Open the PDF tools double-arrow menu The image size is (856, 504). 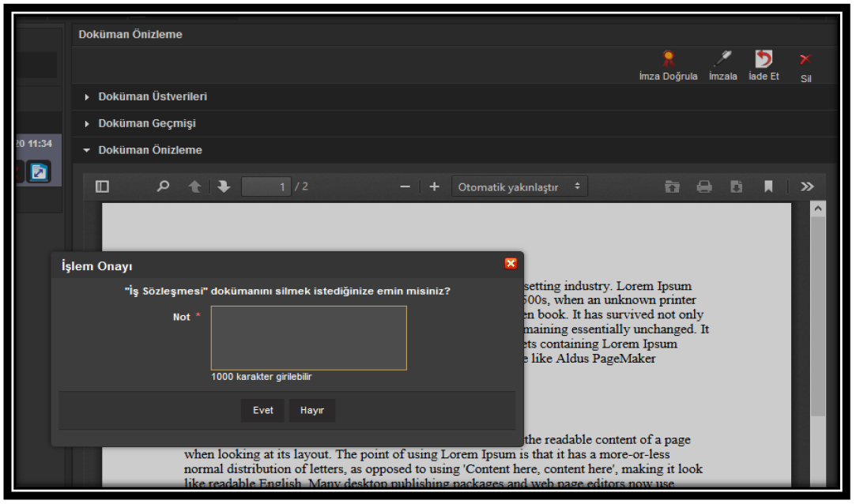click(x=806, y=186)
